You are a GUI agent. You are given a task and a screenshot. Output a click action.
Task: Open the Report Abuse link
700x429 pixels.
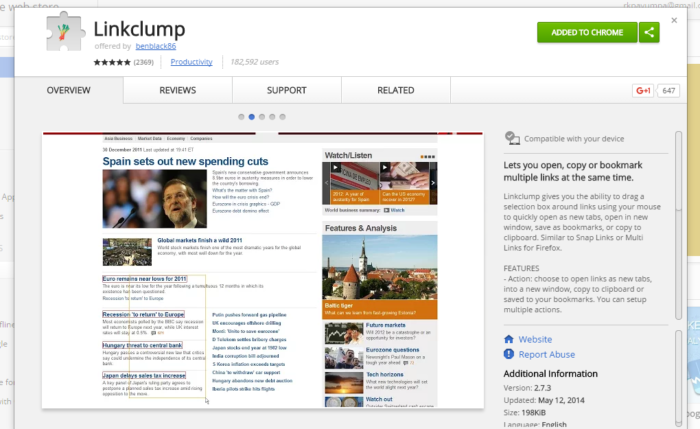(546, 354)
